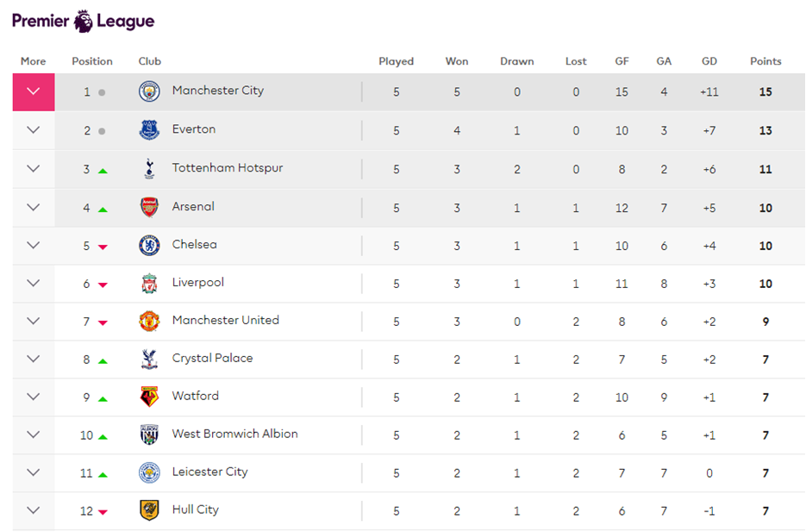Screen dimensions: 806x532
Task: Click the Premier League lion logo
Action: [x=84, y=21]
